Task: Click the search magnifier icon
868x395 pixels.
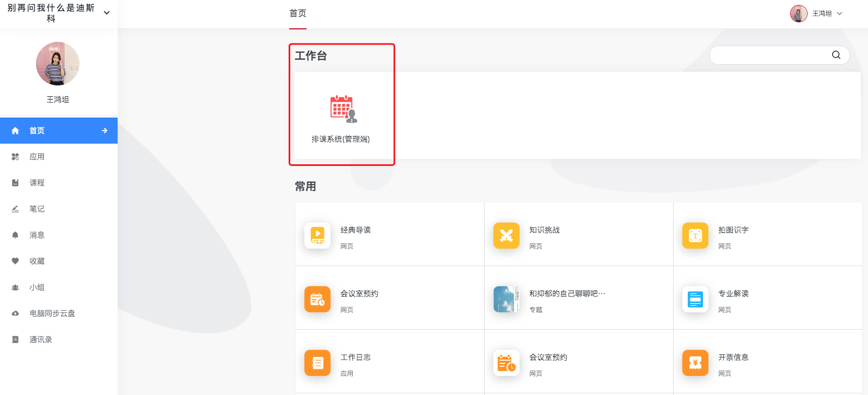Action: 836,55
